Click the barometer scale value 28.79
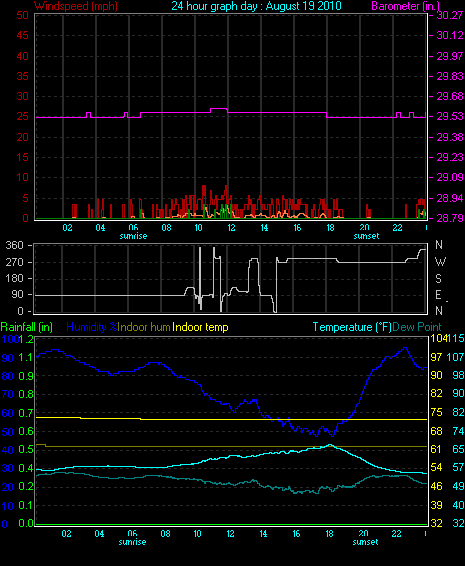This screenshot has width=465, height=566. coord(450,218)
